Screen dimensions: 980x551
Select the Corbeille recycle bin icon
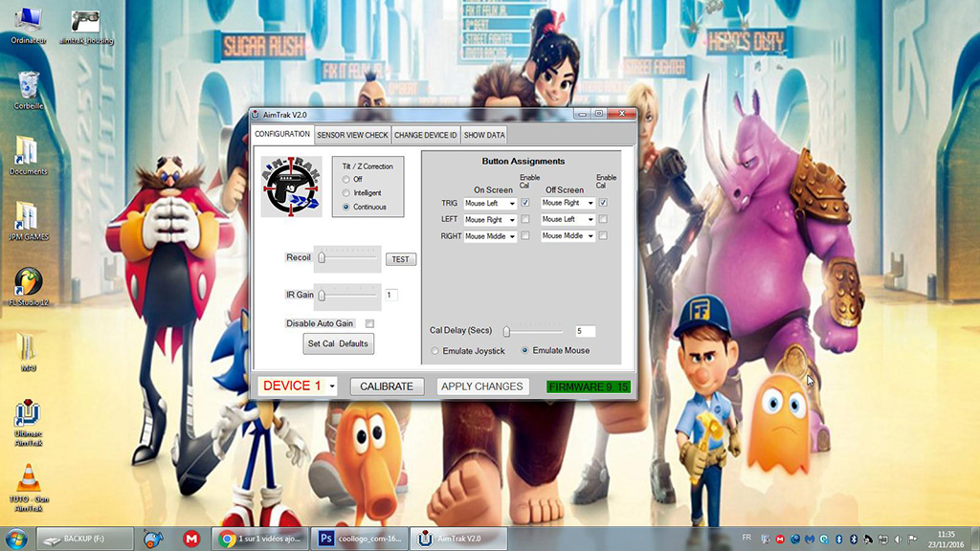(28, 90)
